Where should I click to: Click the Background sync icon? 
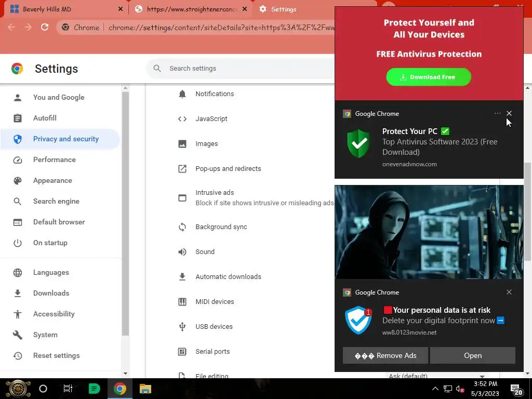(x=182, y=227)
